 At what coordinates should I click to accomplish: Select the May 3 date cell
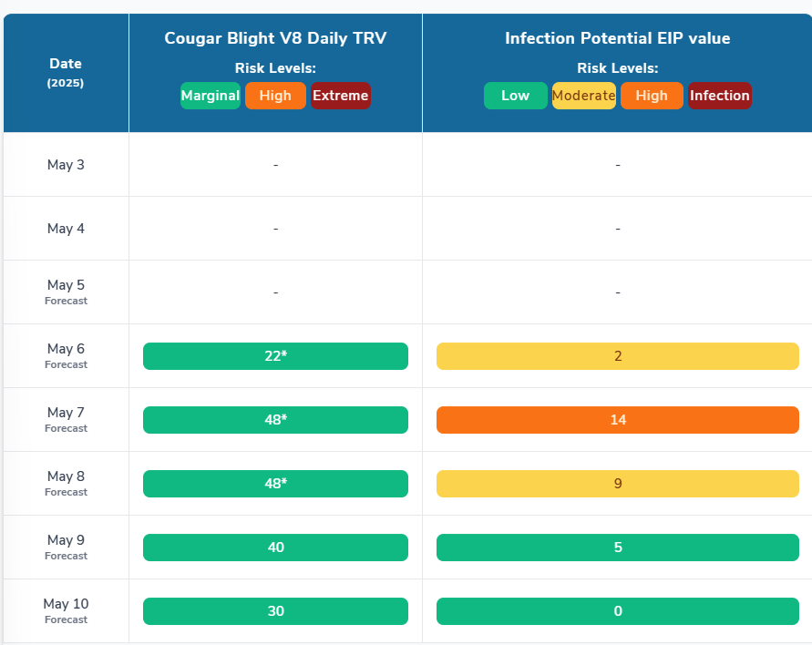pos(66,165)
